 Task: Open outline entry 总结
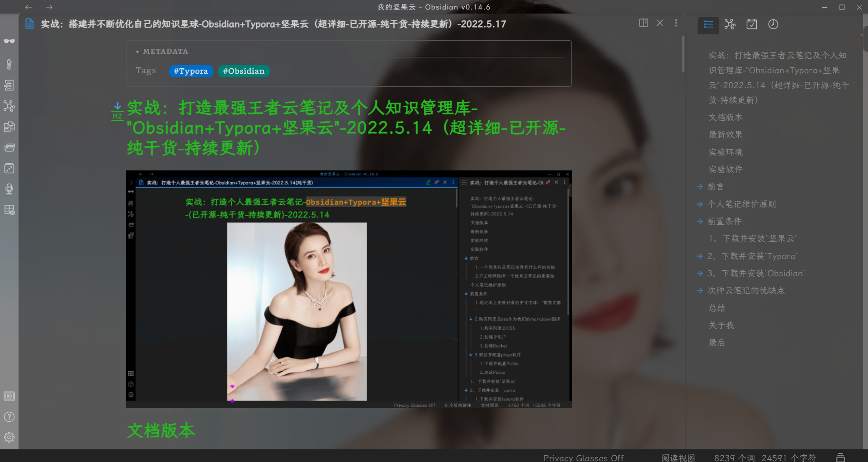717,308
